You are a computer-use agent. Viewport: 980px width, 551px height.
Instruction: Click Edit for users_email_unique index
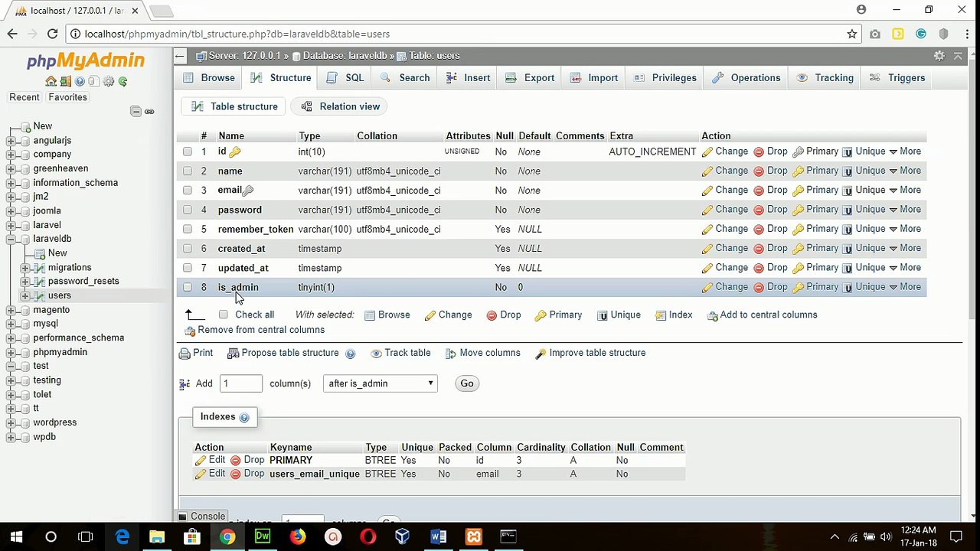(210, 474)
